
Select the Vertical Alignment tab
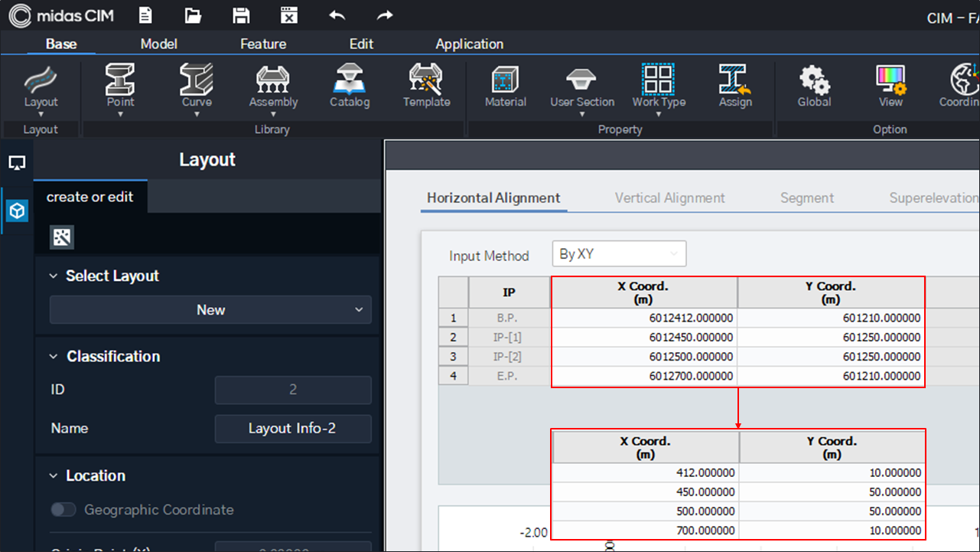(x=670, y=198)
